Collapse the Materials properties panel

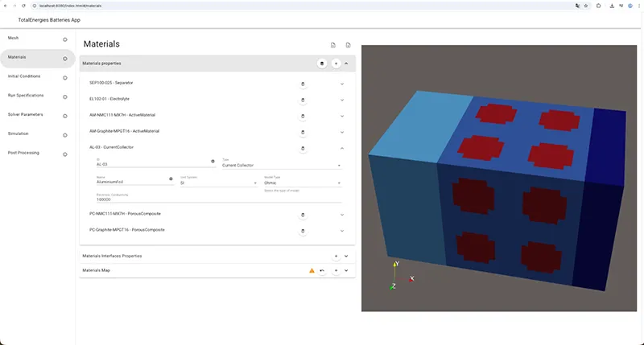tap(346, 64)
